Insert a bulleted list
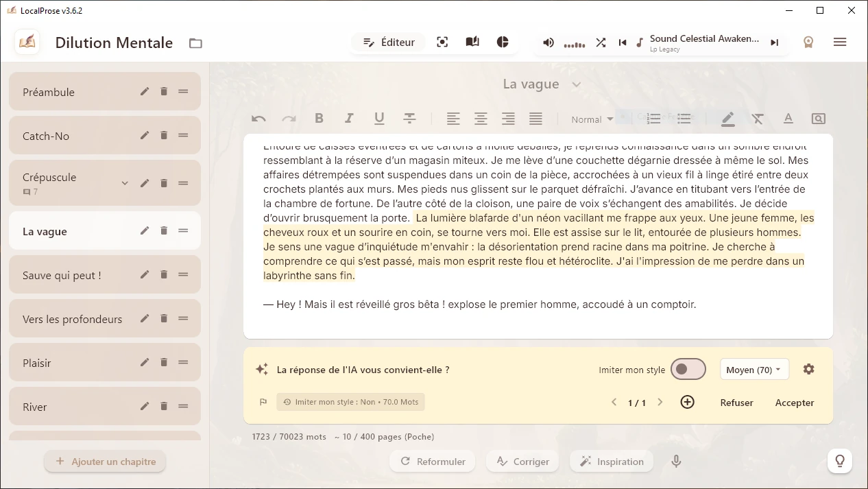Image resolution: width=868 pixels, height=489 pixels. (x=684, y=119)
